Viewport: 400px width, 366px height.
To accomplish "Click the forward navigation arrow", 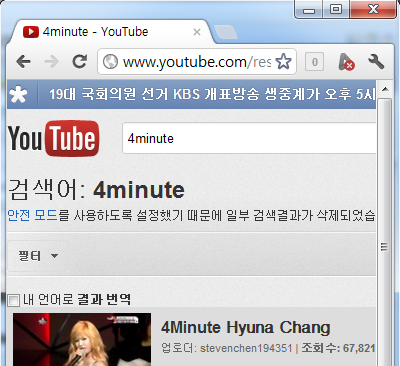I will (x=52, y=62).
